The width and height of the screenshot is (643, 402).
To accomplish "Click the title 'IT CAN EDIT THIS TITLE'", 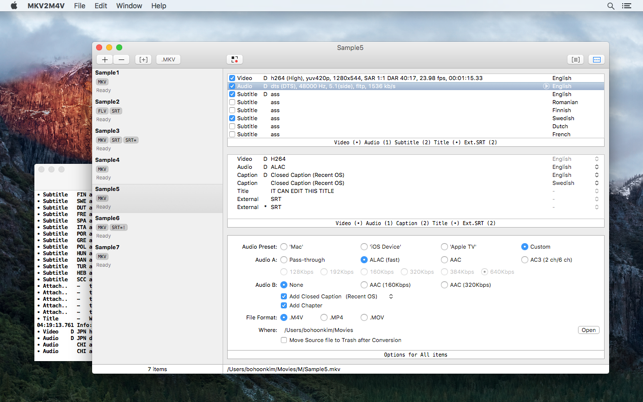I will tap(302, 191).
